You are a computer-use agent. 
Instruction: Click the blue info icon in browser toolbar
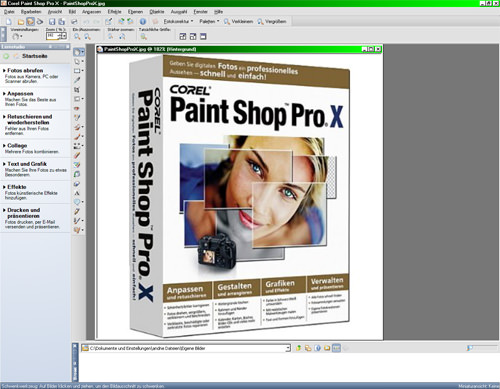318,348
